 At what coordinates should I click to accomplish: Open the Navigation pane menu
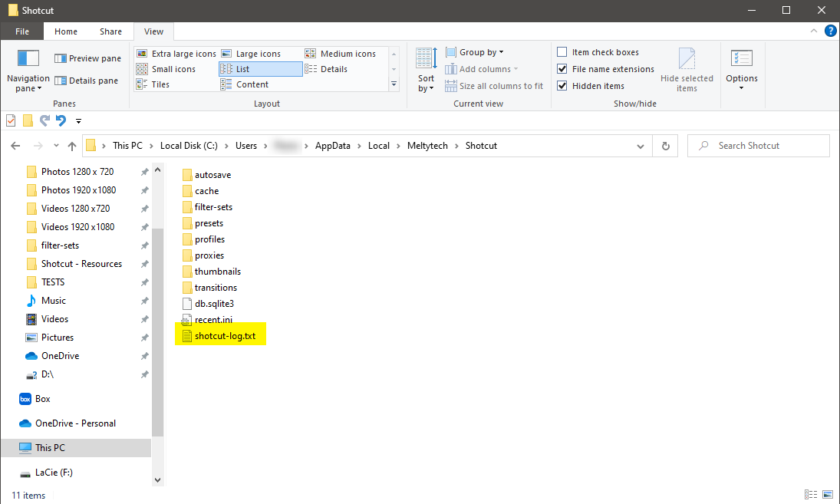click(28, 71)
